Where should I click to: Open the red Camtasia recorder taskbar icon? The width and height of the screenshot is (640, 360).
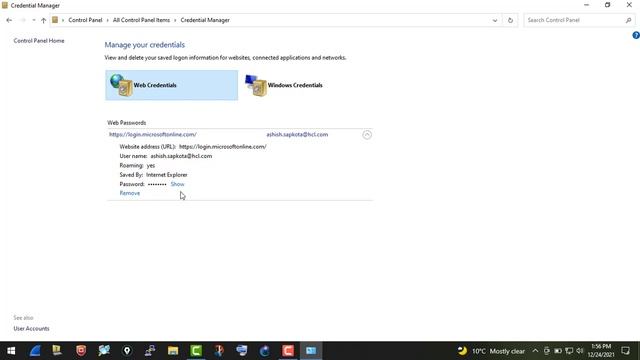[288, 351]
